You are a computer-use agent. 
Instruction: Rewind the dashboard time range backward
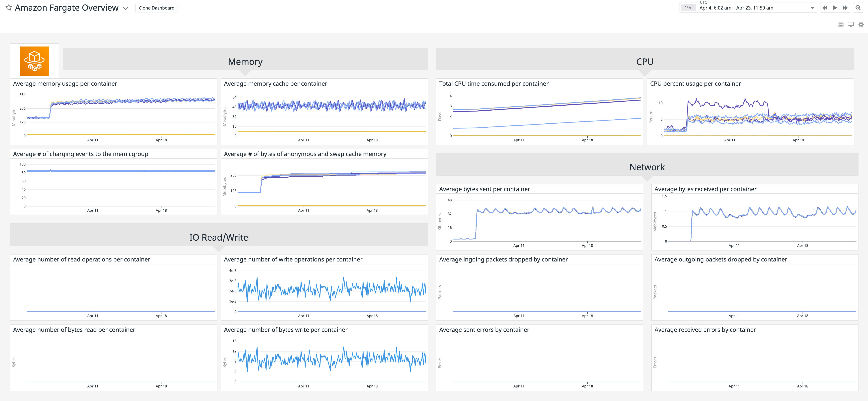pos(825,7)
